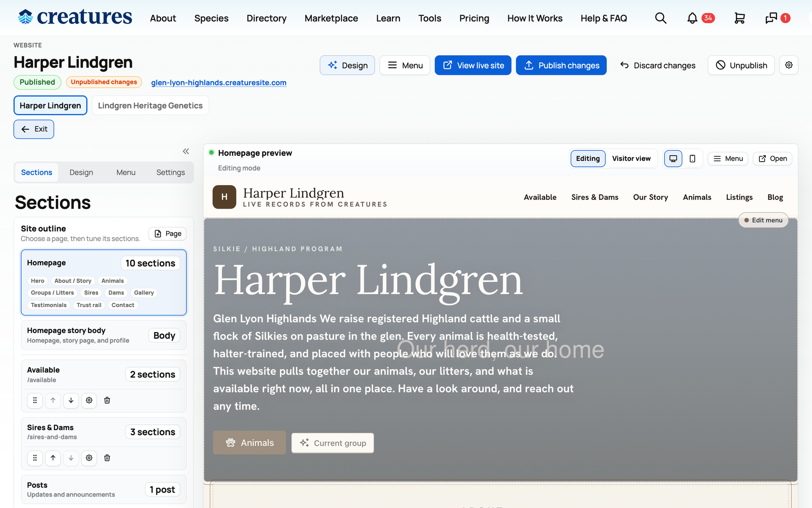This screenshot has height=508, width=812.
Task: Click Our Story in preview navigation
Action: (x=651, y=197)
